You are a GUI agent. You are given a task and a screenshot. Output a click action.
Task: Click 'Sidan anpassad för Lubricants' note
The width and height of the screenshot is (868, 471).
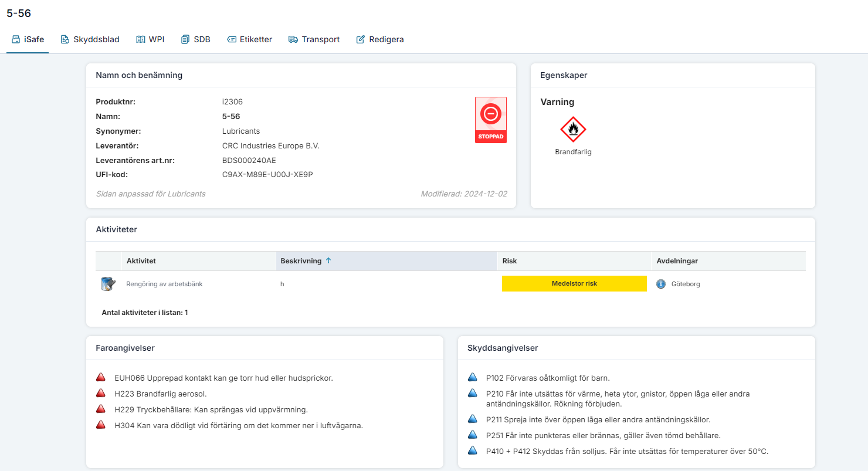tap(151, 194)
